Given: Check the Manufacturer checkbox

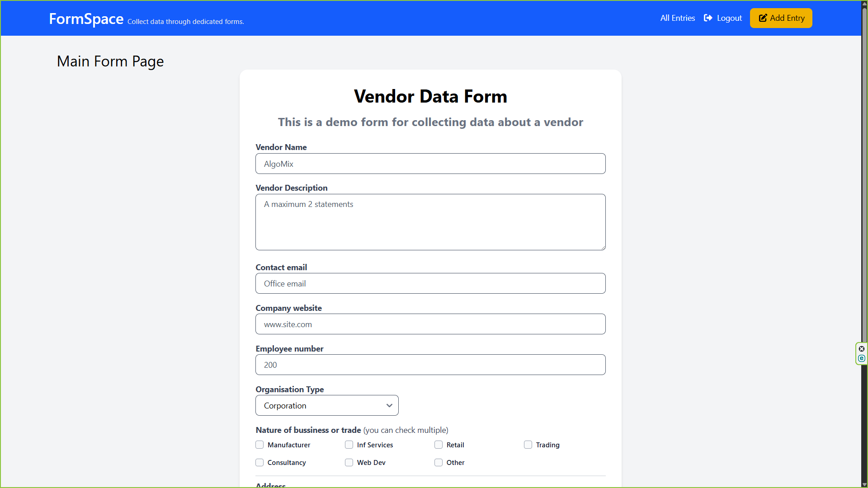Looking at the screenshot, I should pyautogui.click(x=259, y=445).
